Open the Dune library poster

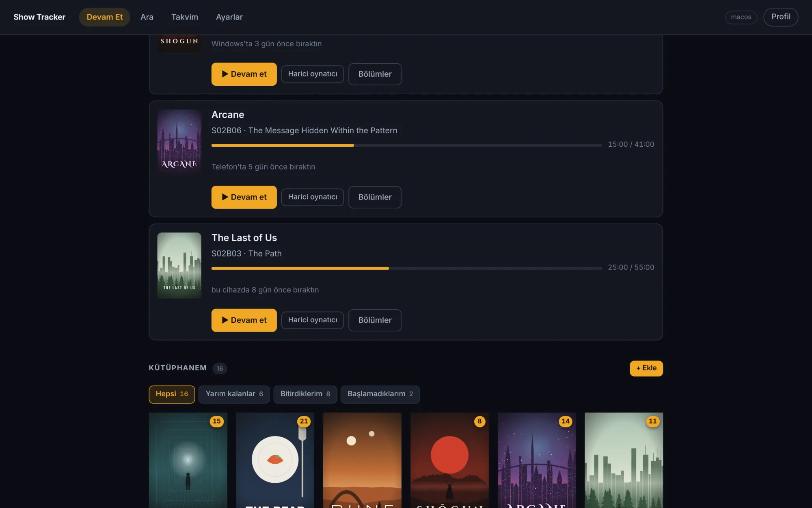pyautogui.click(x=362, y=460)
